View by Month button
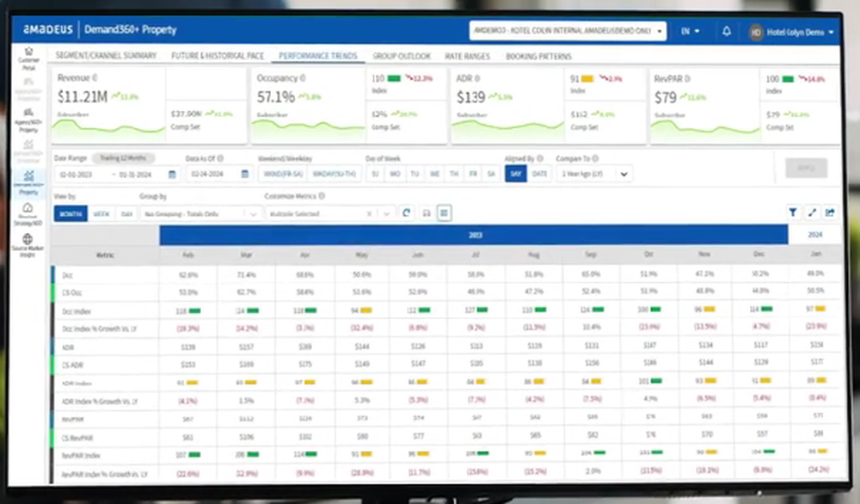 coord(71,213)
